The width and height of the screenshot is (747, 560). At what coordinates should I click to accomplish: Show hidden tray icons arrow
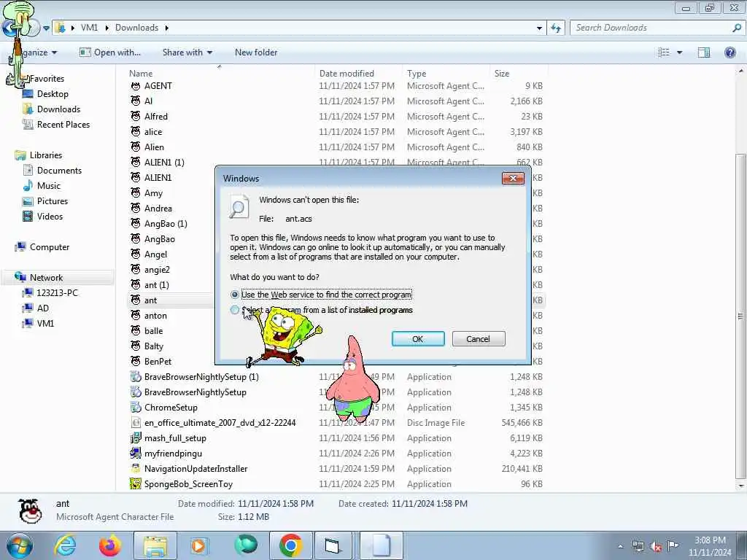tap(620, 546)
